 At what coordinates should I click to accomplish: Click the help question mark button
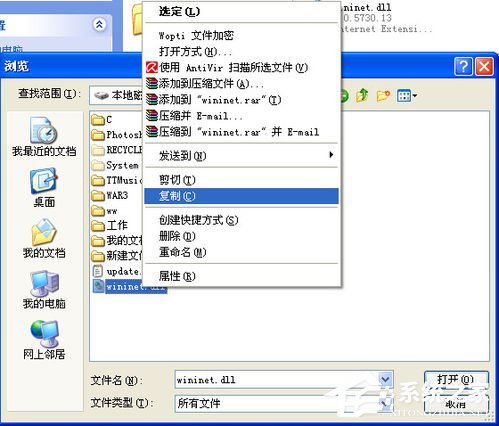(463, 67)
